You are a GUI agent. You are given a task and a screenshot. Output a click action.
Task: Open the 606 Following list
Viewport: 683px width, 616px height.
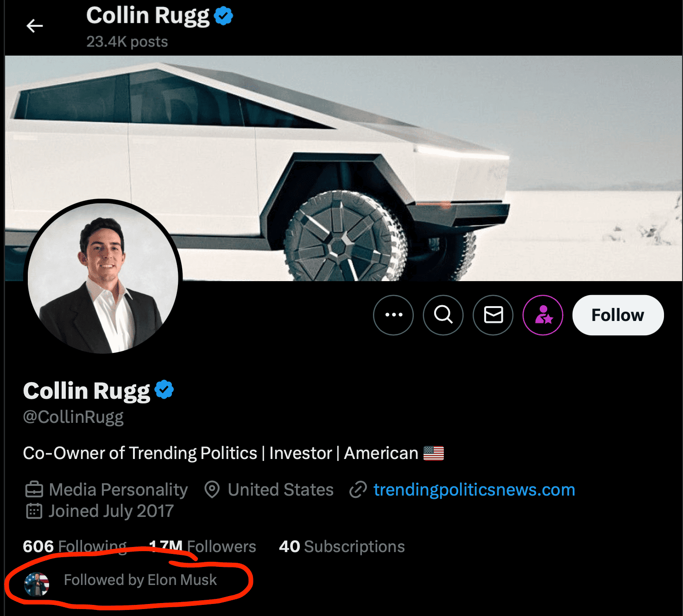(75, 547)
